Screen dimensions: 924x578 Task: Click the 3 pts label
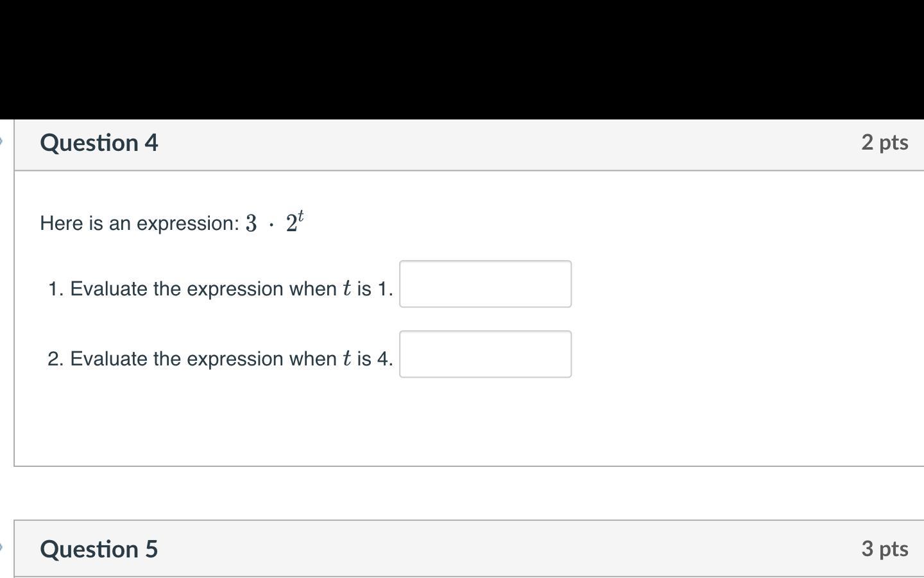tap(884, 548)
